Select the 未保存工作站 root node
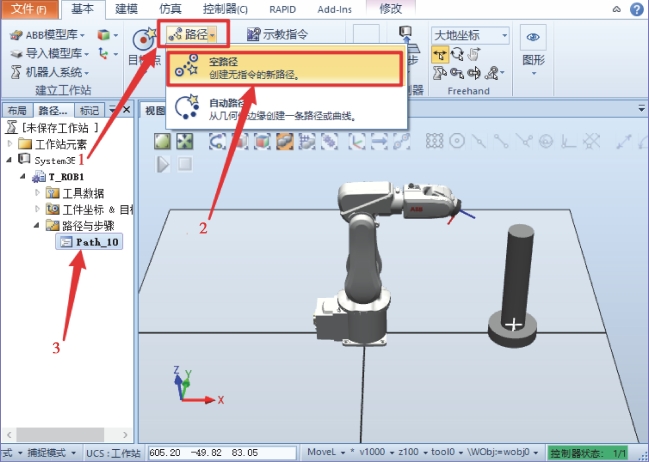 tap(54, 128)
